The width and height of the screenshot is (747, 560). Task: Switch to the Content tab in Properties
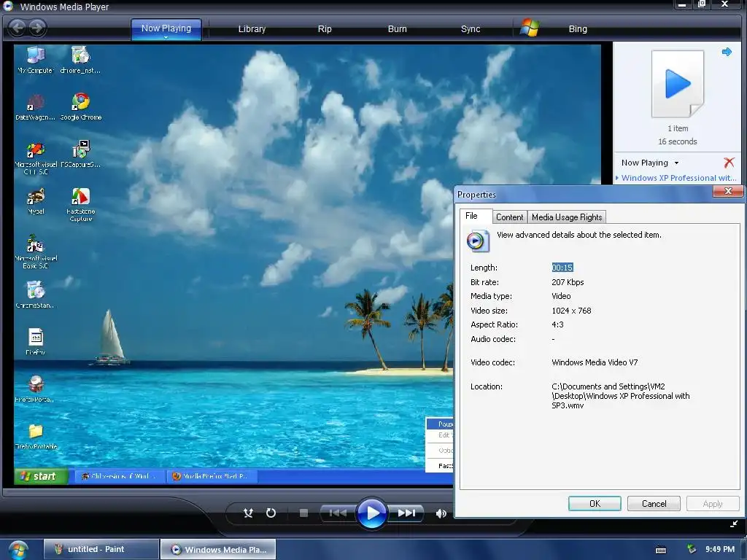pyautogui.click(x=509, y=217)
